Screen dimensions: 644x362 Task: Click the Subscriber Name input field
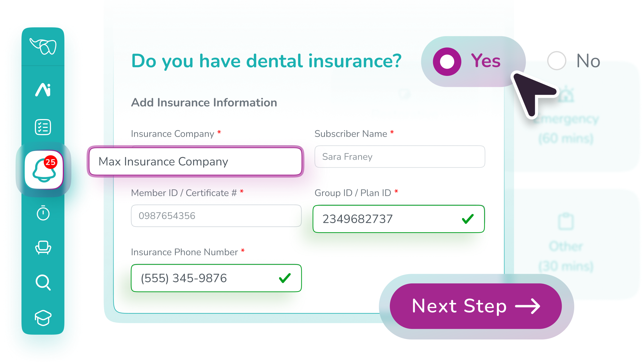(x=400, y=157)
